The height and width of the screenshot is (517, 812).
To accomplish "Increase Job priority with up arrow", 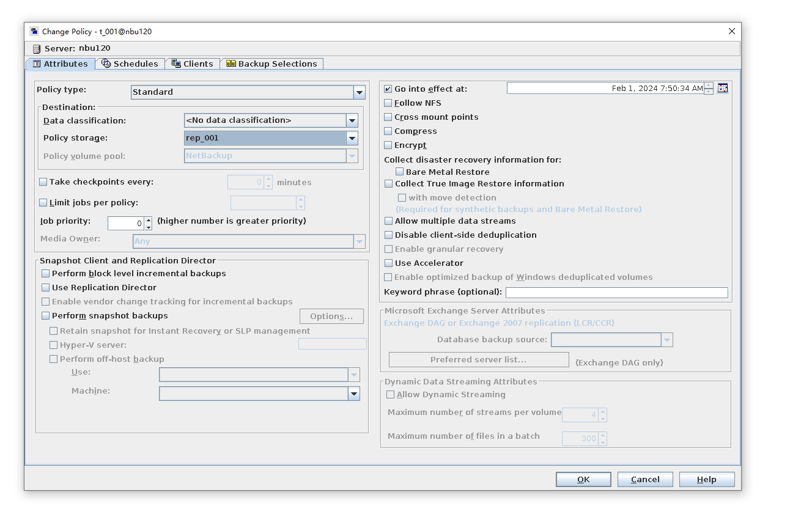I will tap(149, 220).
